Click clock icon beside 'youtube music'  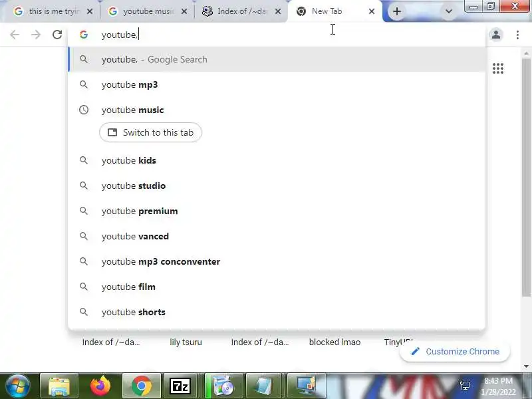point(84,110)
